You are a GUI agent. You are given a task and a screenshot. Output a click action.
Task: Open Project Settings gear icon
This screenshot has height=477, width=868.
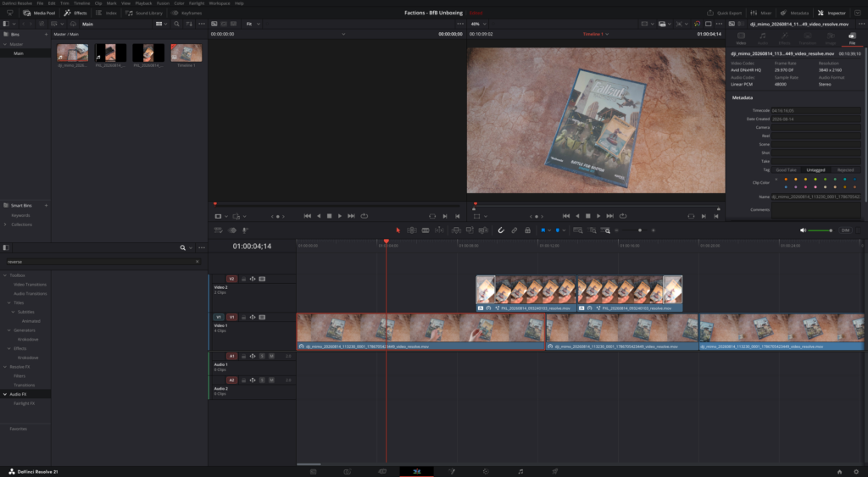856,471
